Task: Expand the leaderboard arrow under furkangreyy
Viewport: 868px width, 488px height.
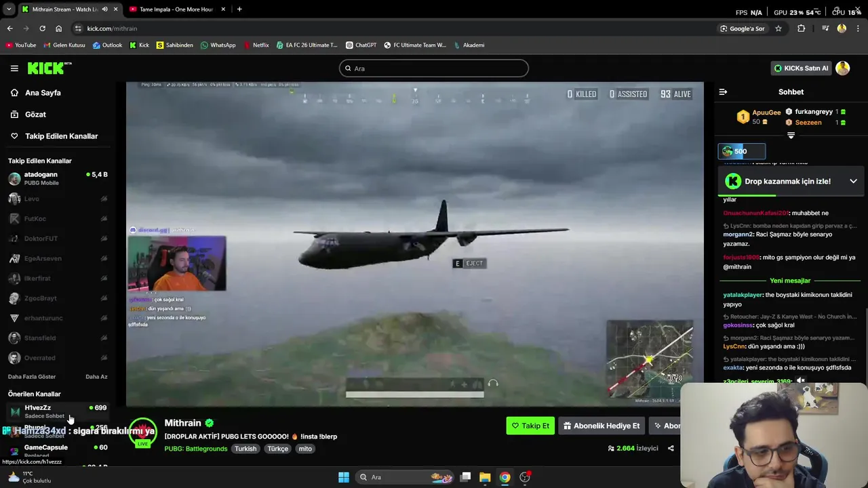Action: (x=791, y=136)
